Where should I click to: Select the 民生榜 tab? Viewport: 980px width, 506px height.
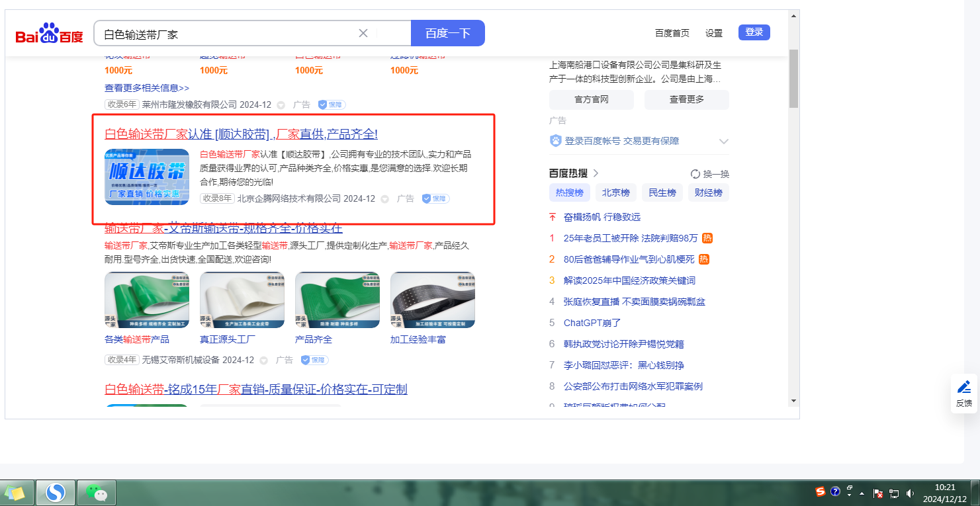(x=662, y=193)
